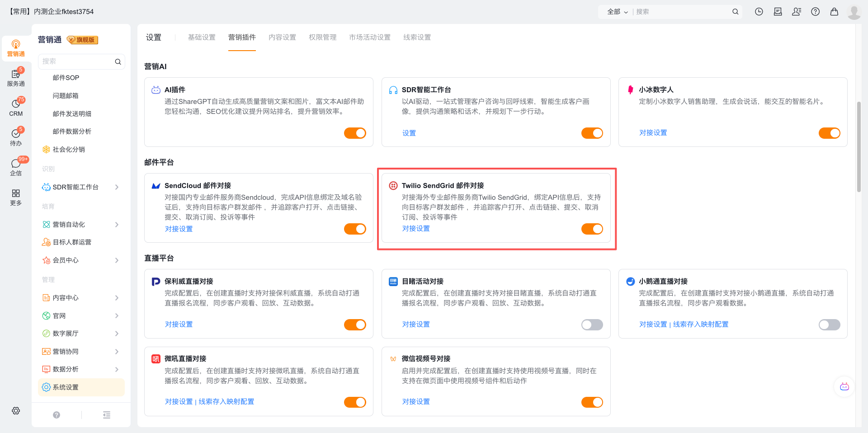The width and height of the screenshot is (868, 433).
Task: Open 对接设置 for Twilio SendGrid
Action: pos(416,229)
